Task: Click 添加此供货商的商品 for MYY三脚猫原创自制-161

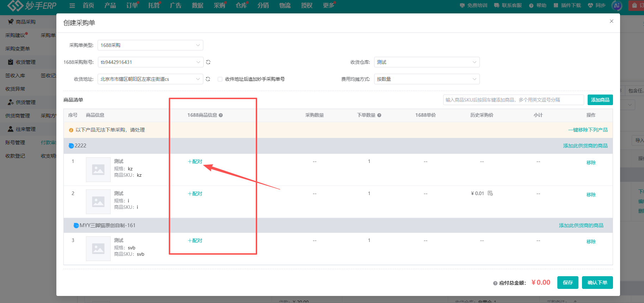Action: [581, 225]
